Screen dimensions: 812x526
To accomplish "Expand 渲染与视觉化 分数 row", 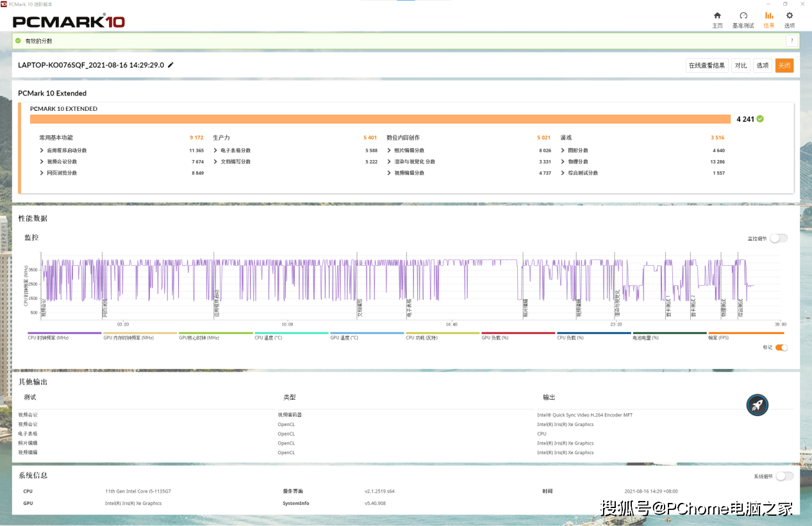I will (389, 161).
